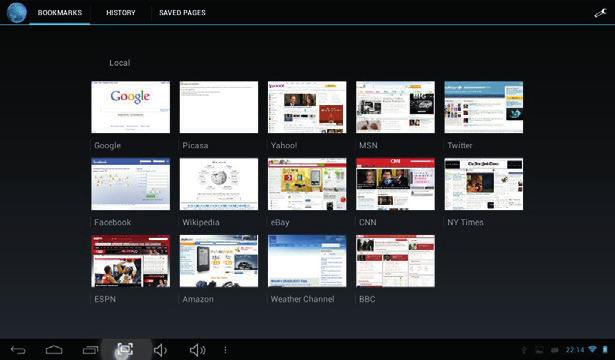This screenshot has width=615, height=360.
Task: Open the ESPN bookmark thumbnail
Action: [131, 261]
